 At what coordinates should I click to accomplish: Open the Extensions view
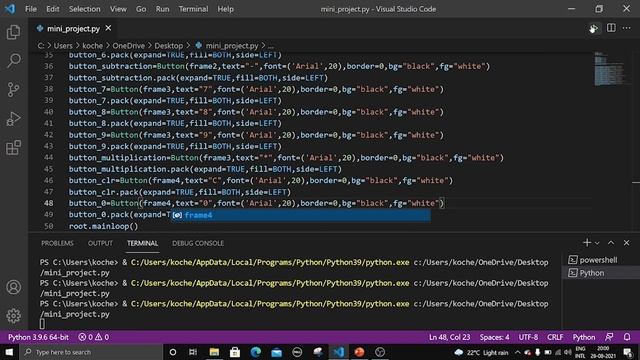point(13,147)
